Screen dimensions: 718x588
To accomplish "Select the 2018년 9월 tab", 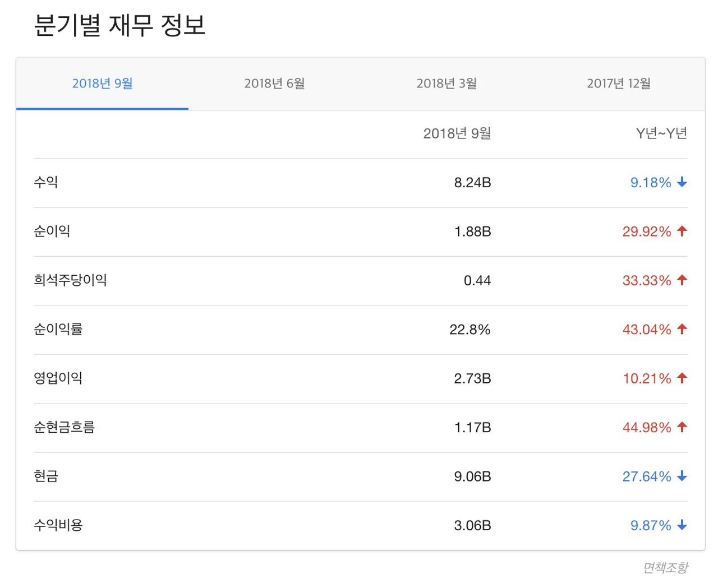I will (x=102, y=84).
